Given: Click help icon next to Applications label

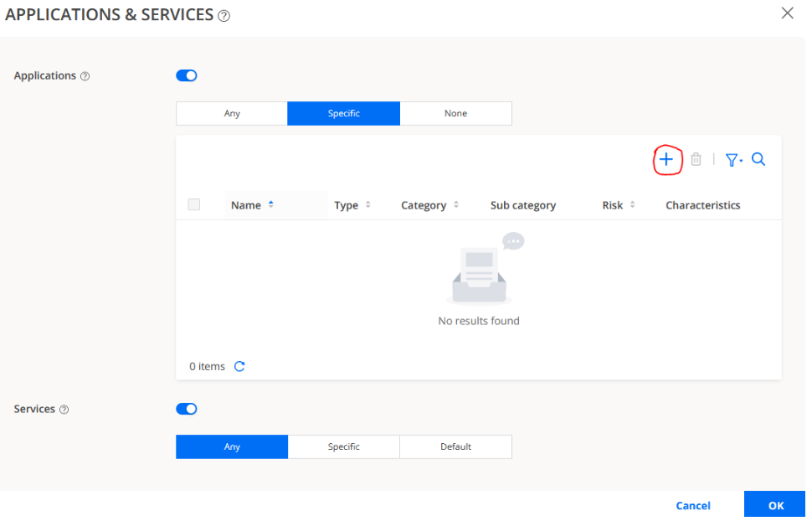Looking at the screenshot, I should 85,76.
